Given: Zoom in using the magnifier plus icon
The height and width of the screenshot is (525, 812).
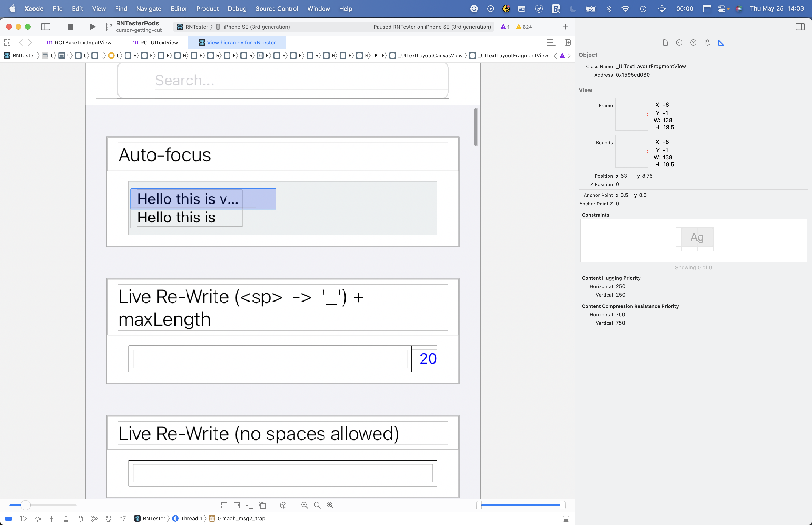Looking at the screenshot, I should 330,505.
